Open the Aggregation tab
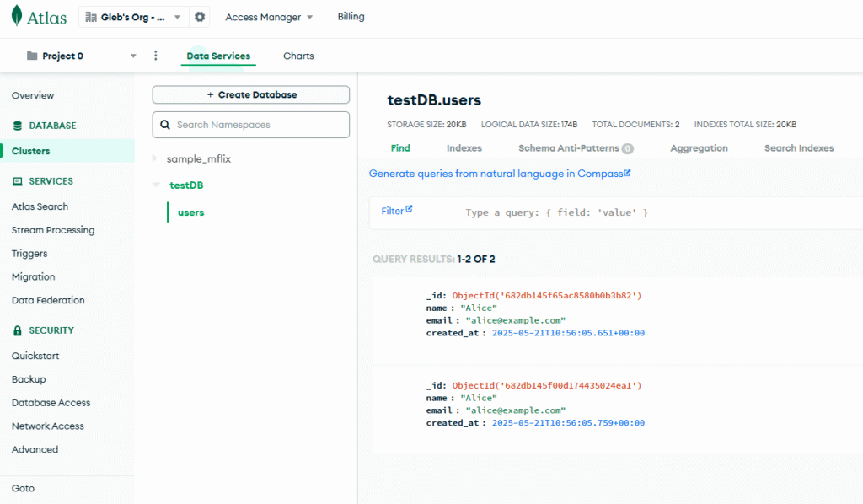 point(699,148)
